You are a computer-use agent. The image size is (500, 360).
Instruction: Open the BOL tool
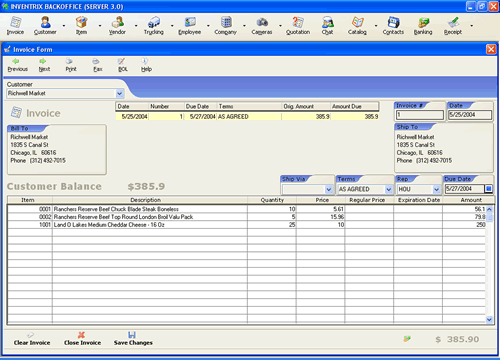click(123, 65)
